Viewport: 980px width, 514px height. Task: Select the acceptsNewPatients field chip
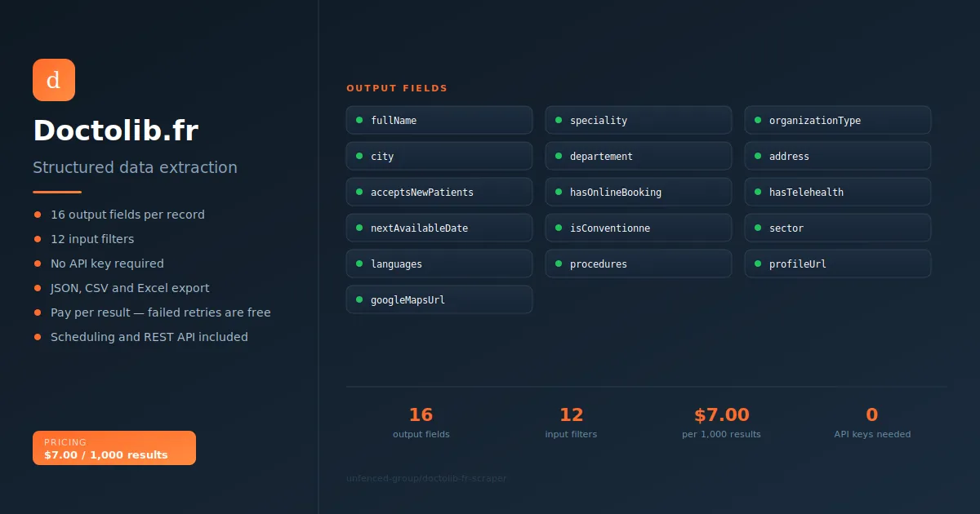click(439, 192)
